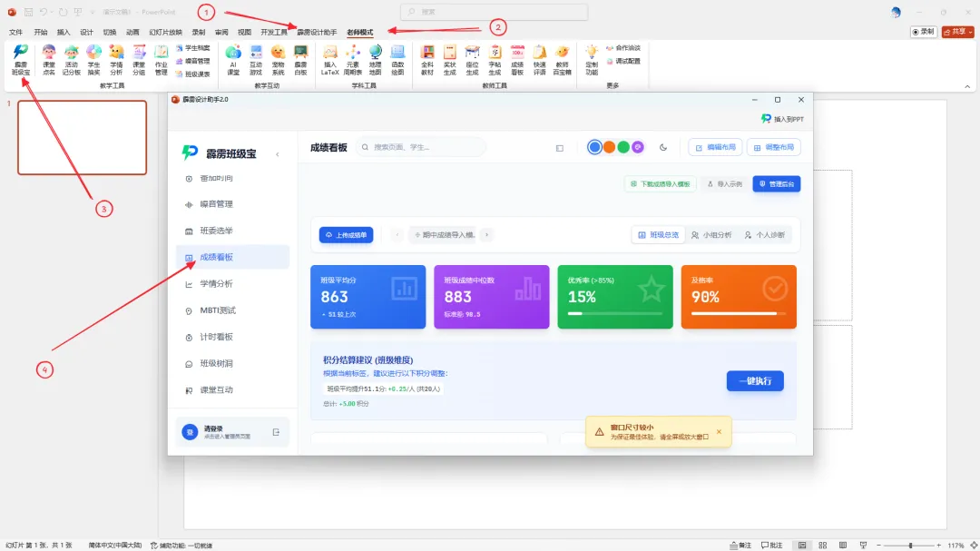Switch to the 小组分析 view tab
The width and height of the screenshot is (980, 551).
coord(711,235)
